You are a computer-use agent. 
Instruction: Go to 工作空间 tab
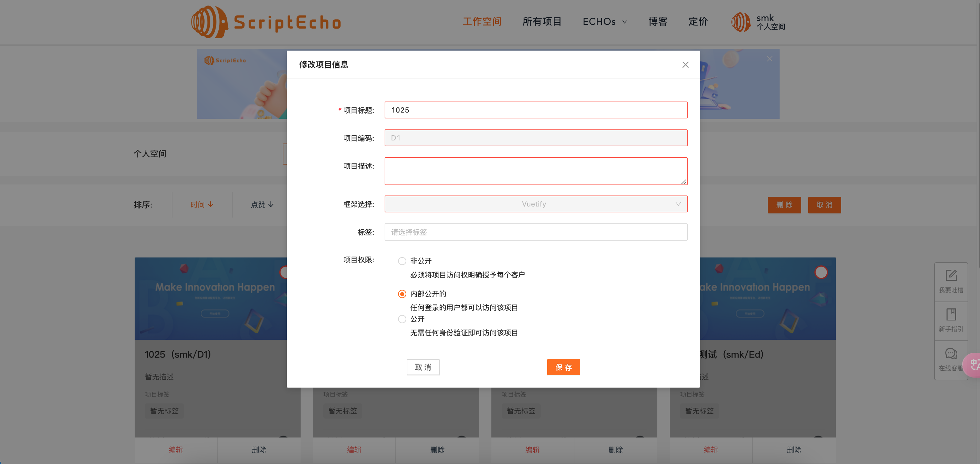(x=482, y=22)
